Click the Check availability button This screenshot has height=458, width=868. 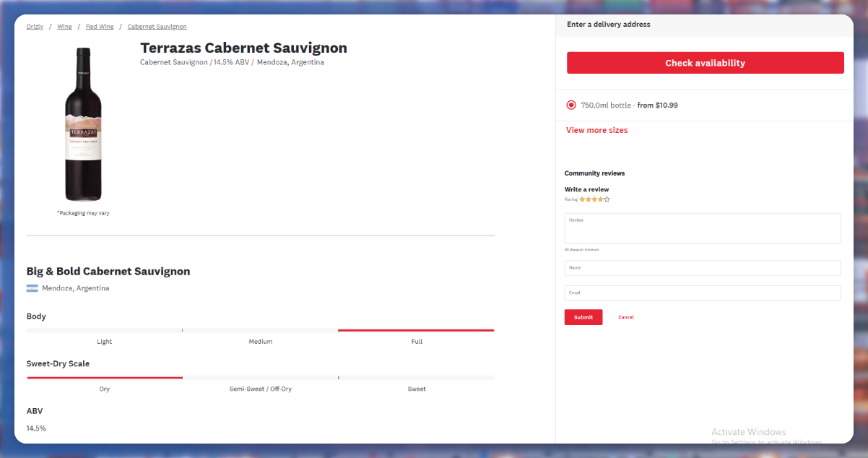point(706,63)
